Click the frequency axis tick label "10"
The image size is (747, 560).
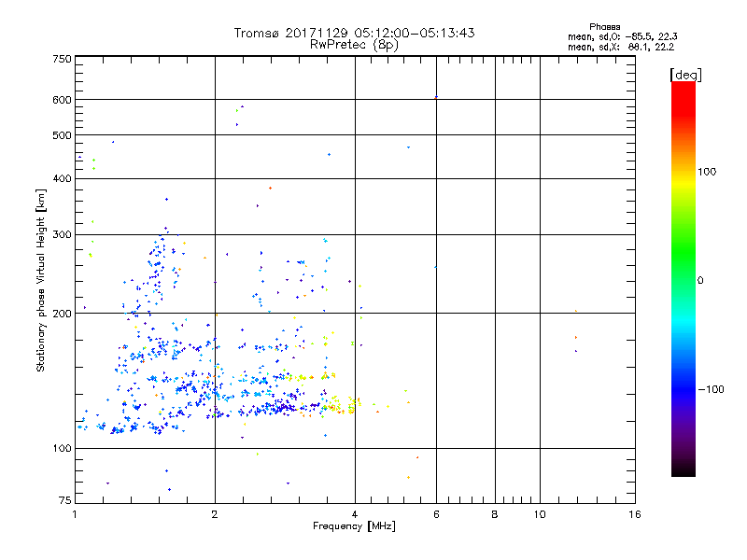[540, 514]
